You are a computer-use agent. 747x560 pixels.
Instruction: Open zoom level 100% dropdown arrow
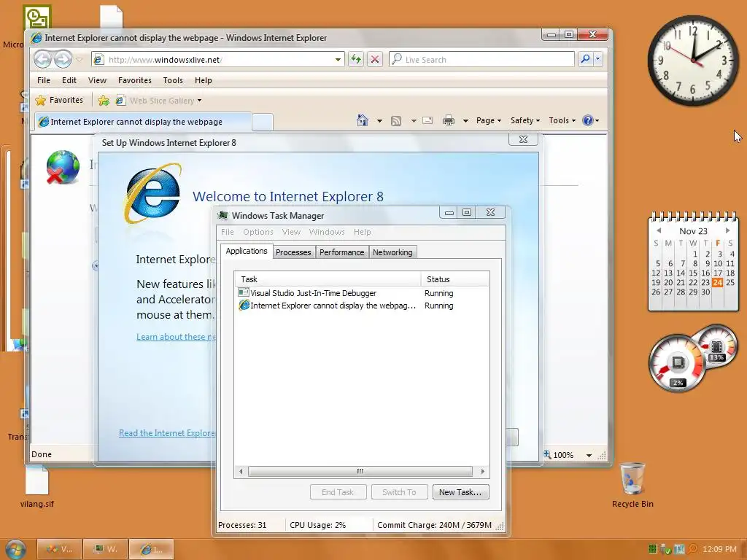point(589,455)
